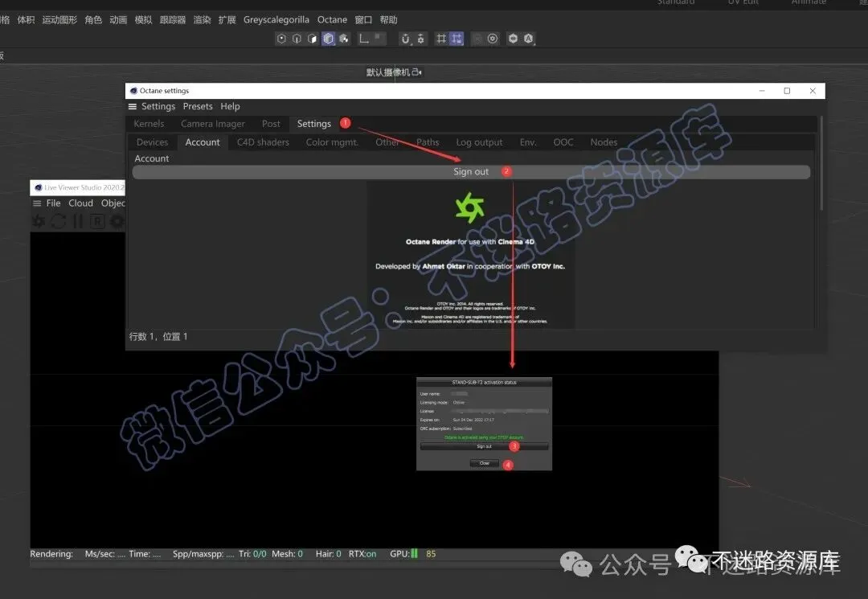Open the Presets menu
Screen dimensions: 868x599
point(198,106)
